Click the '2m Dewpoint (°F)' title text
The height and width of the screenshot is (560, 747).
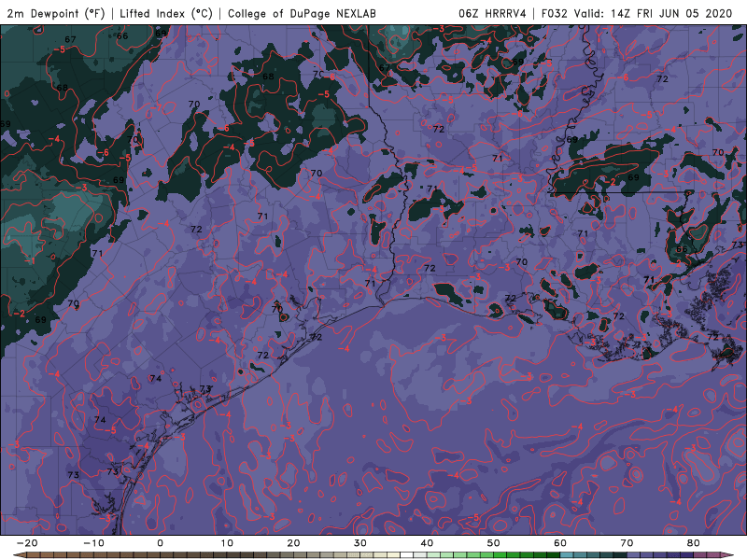pyautogui.click(x=56, y=14)
